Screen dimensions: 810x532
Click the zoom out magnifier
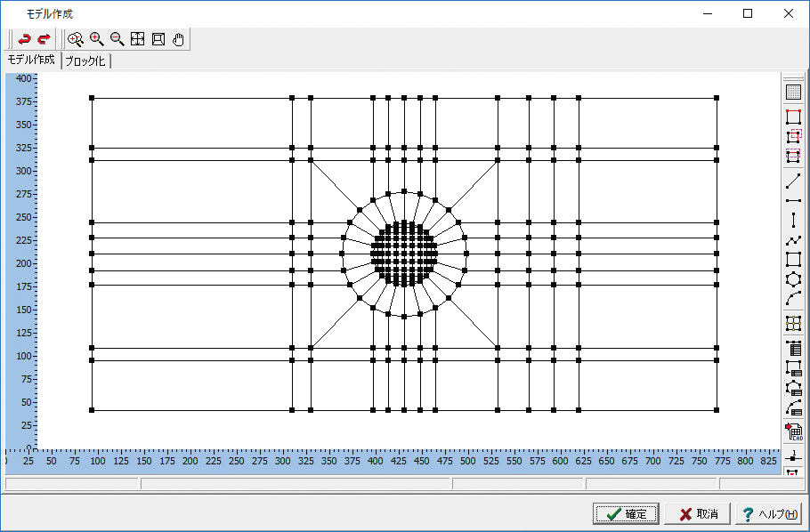click(x=117, y=39)
